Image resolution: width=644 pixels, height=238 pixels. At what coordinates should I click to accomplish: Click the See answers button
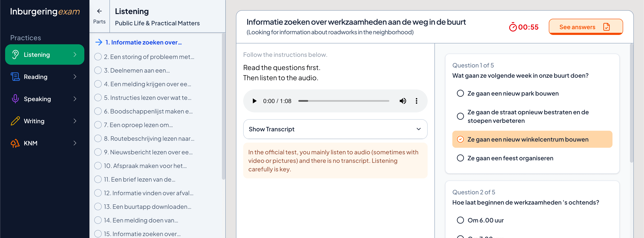coord(585,27)
